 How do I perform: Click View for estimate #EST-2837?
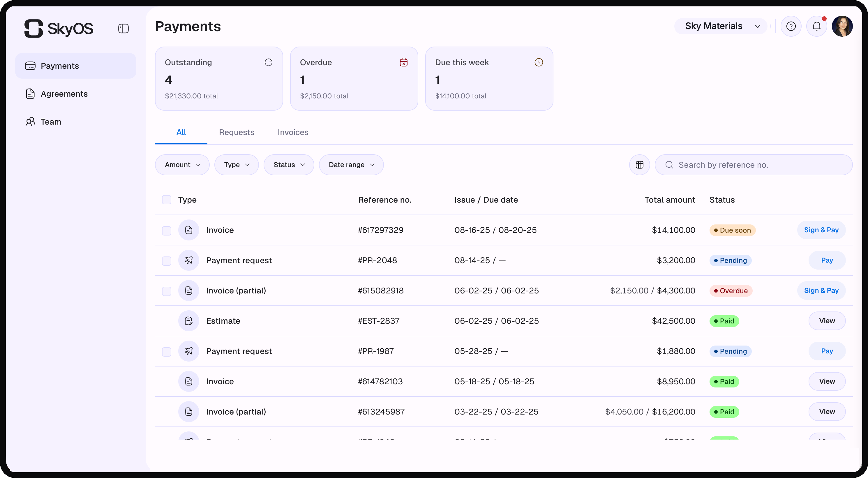click(827, 321)
